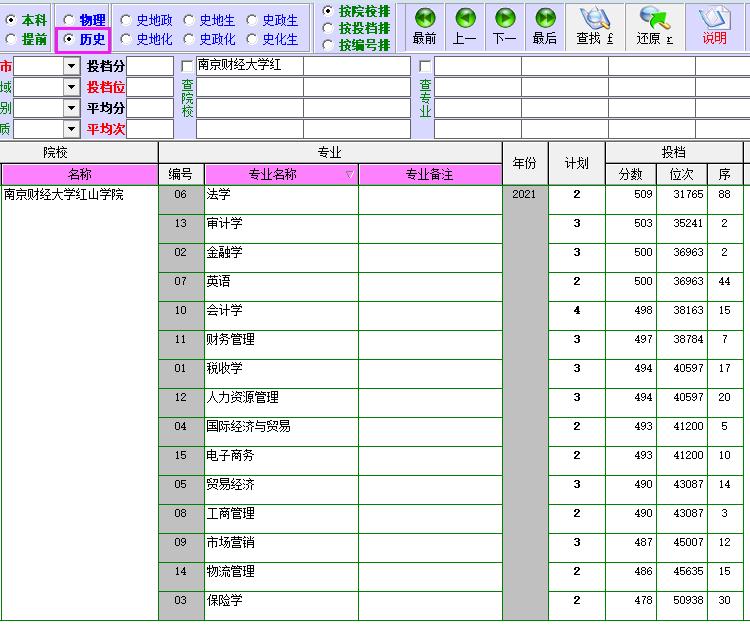This screenshot has height=626, width=750.
Task: Open the 查找 search tool
Action: [595, 27]
